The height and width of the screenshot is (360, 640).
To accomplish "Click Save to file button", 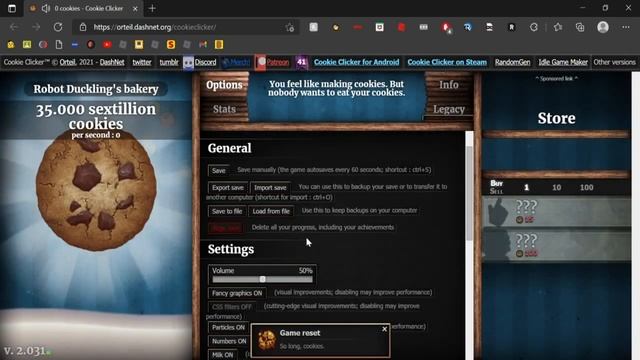I will 227,211.
